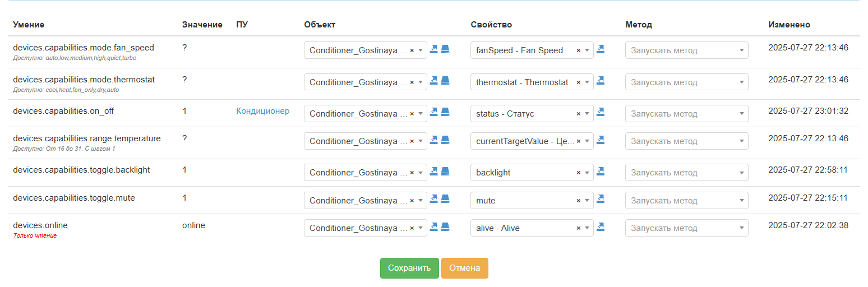Screen dimensions: 868x287
Task: Open the linked property icon beside status - Статус
Action: tap(601, 112)
